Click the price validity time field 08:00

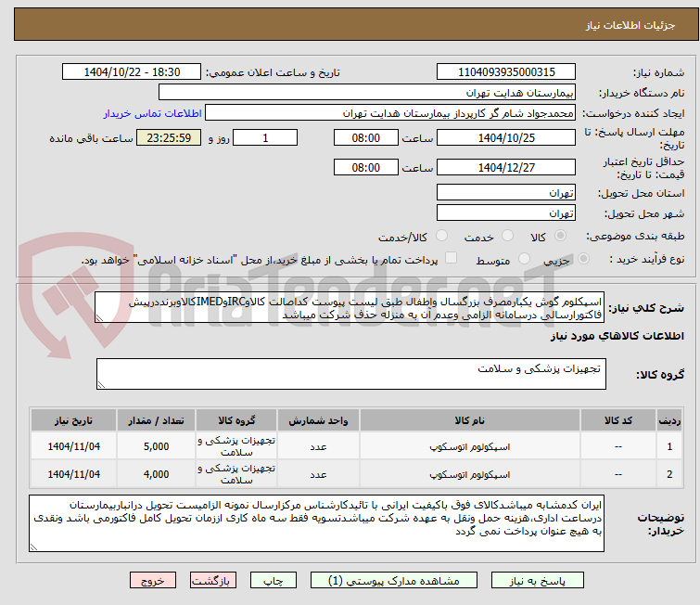pos(365,168)
